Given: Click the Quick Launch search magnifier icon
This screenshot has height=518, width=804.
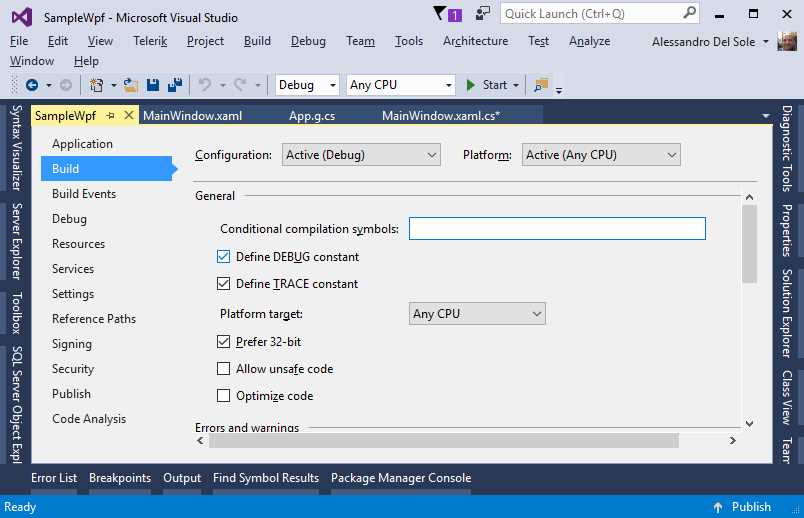Looking at the screenshot, I should pos(690,13).
